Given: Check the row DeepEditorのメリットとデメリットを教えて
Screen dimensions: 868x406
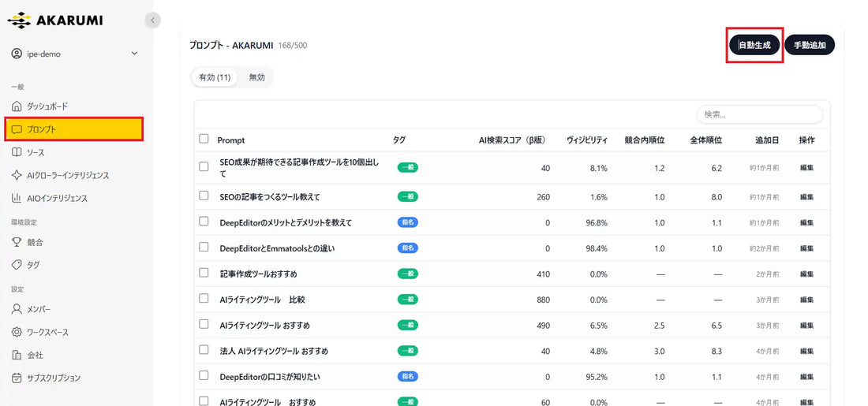Looking at the screenshot, I should click(204, 222).
